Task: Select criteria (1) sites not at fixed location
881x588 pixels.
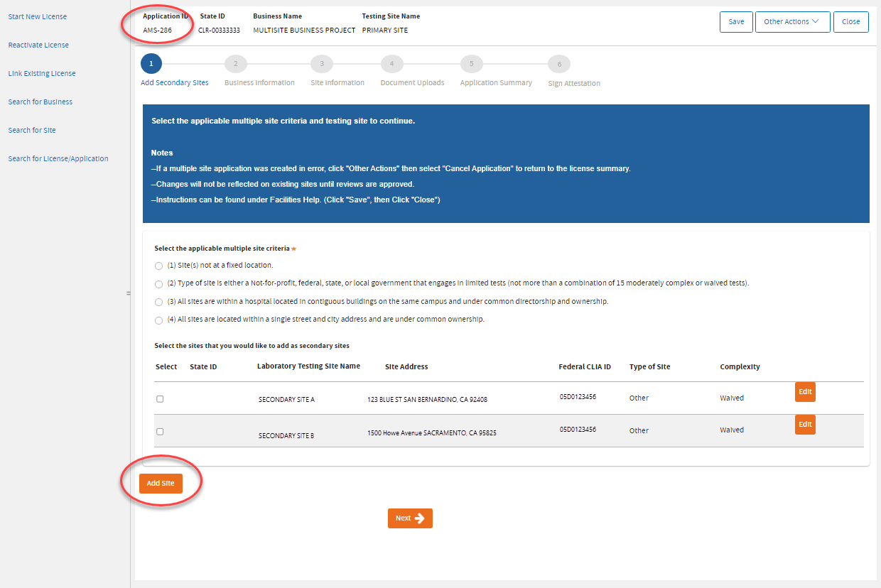Action: point(159,266)
